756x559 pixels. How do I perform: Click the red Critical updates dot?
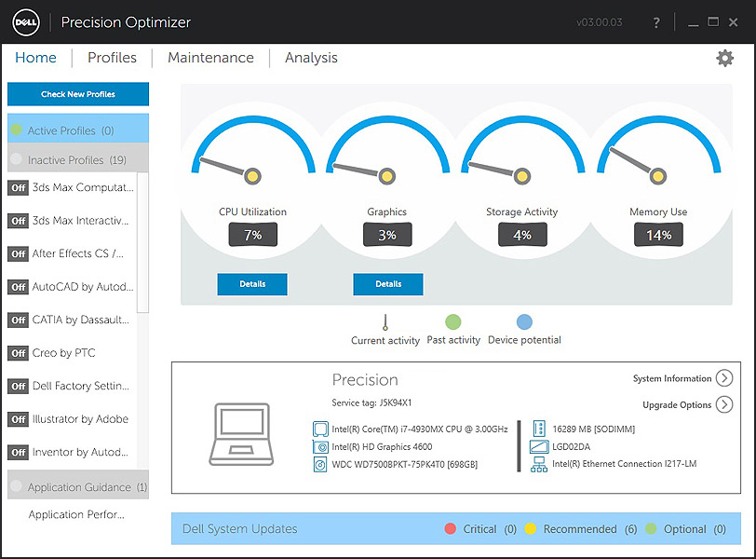coord(451,528)
